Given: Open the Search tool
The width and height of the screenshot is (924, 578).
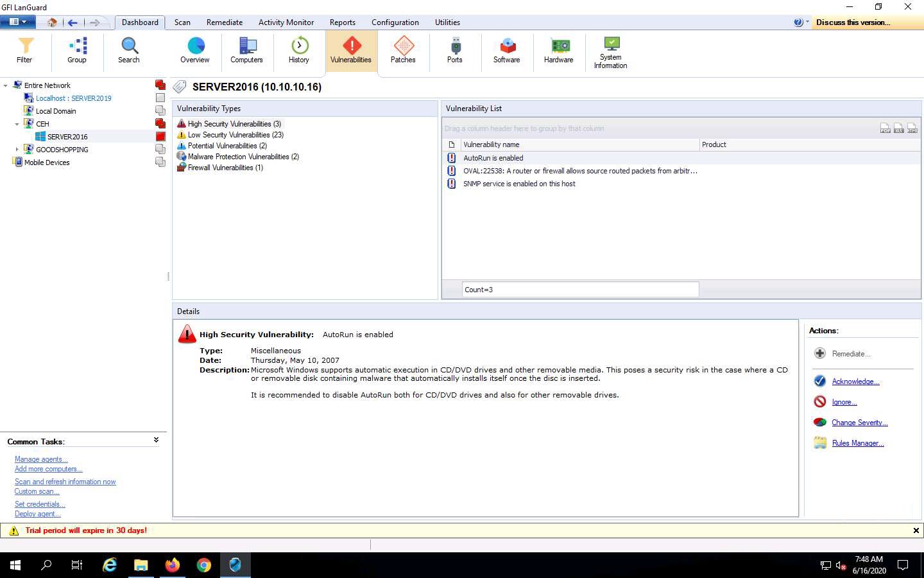Looking at the screenshot, I should click(129, 50).
